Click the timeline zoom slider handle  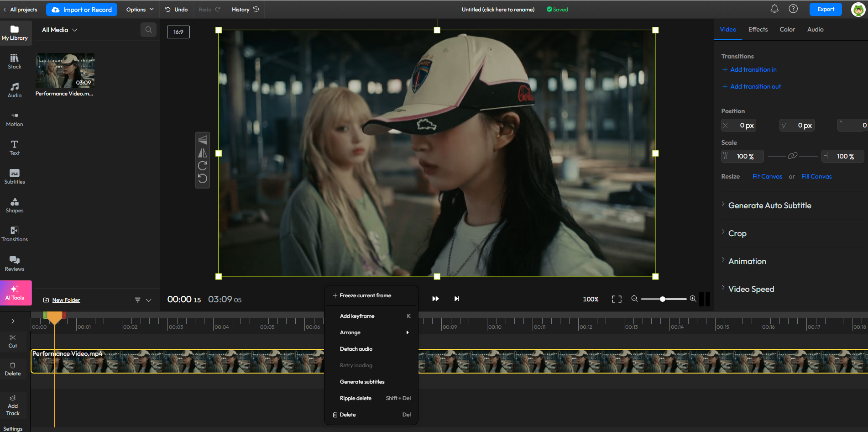(662, 299)
